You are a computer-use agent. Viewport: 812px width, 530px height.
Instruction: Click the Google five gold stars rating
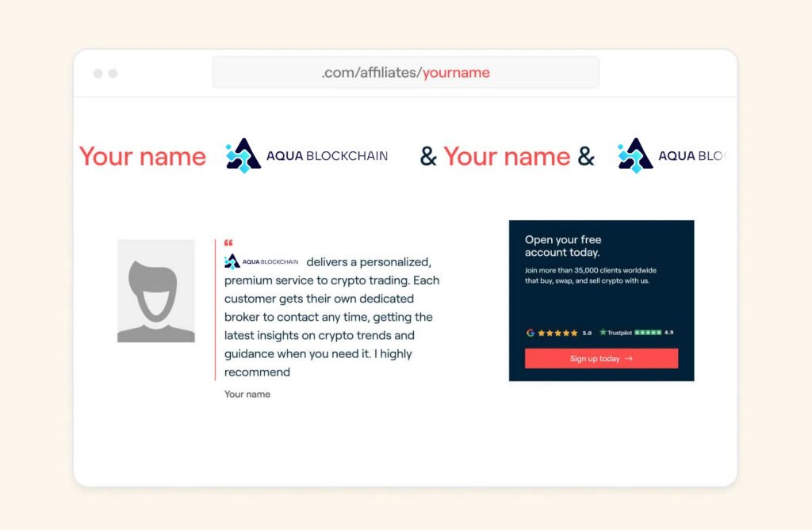(557, 333)
